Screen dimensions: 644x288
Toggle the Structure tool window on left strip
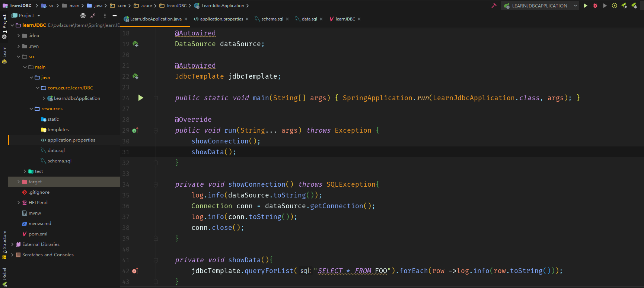(x=4, y=244)
